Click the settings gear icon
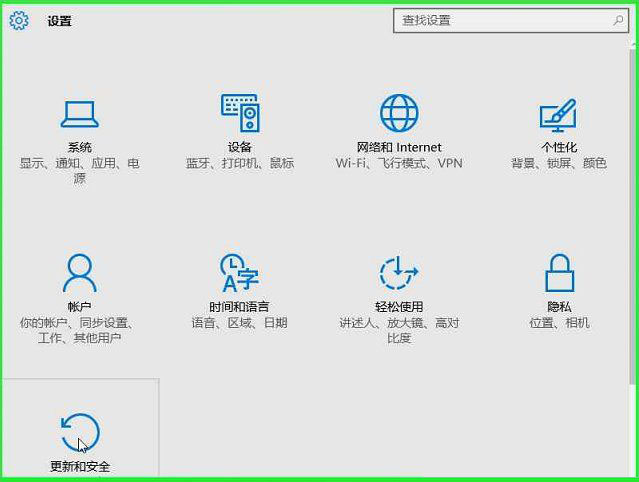This screenshot has width=639, height=482. click(x=19, y=20)
